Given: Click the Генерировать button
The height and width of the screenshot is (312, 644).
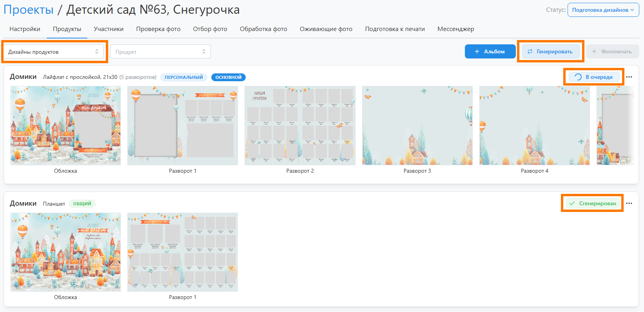Looking at the screenshot, I should point(550,51).
